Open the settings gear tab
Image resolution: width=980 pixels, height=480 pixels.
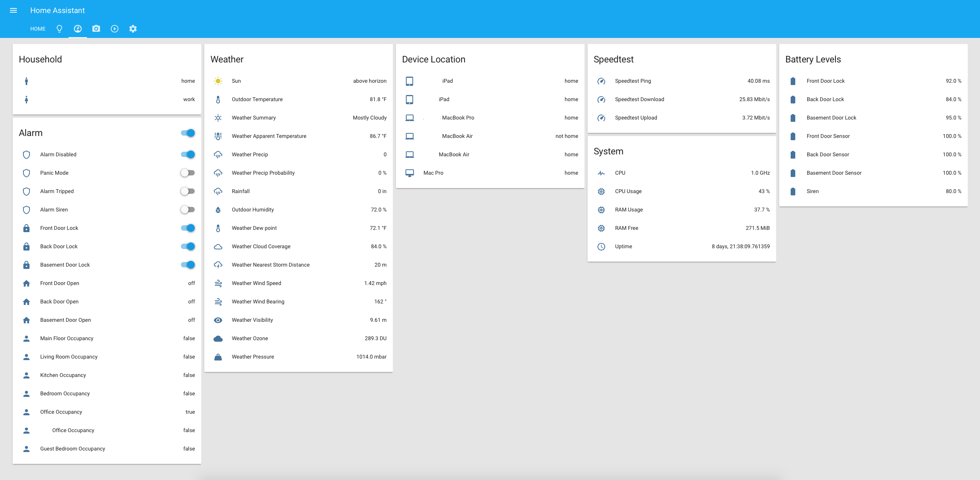(x=133, y=29)
